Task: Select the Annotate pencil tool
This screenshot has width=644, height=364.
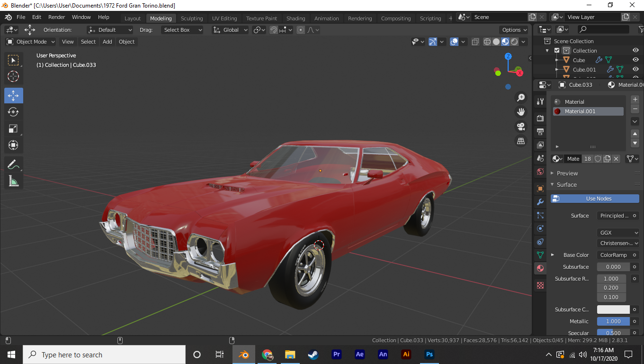Action: click(x=13, y=164)
